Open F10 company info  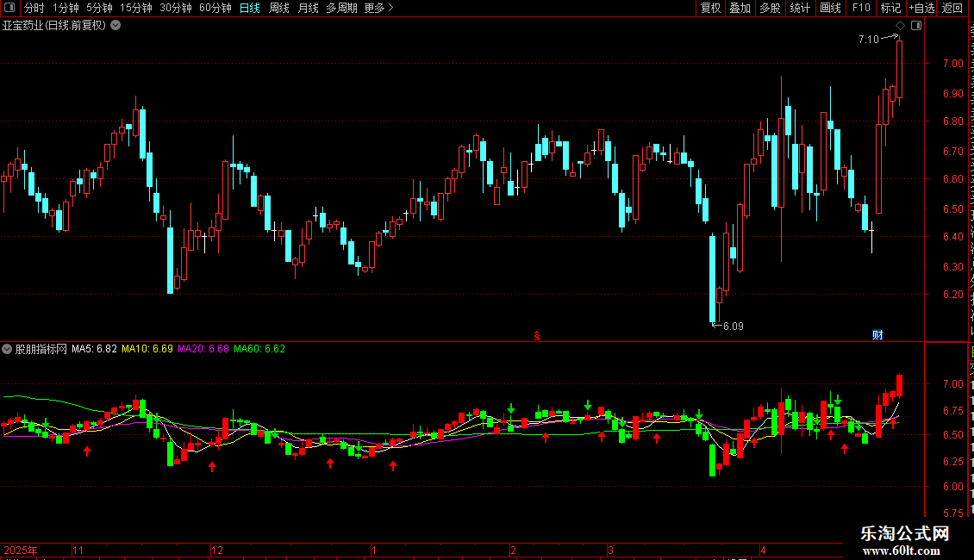[861, 8]
